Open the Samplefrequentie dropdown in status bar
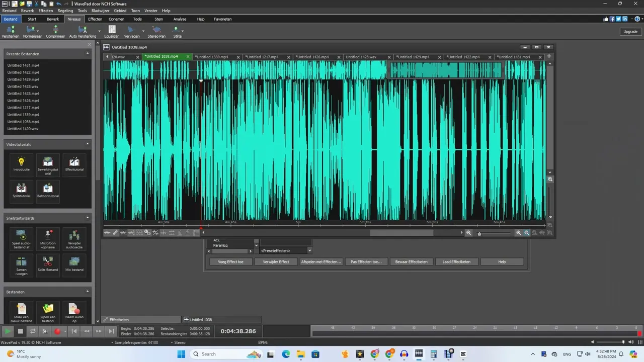Image resolution: width=644 pixels, height=362 pixels. 135,342
